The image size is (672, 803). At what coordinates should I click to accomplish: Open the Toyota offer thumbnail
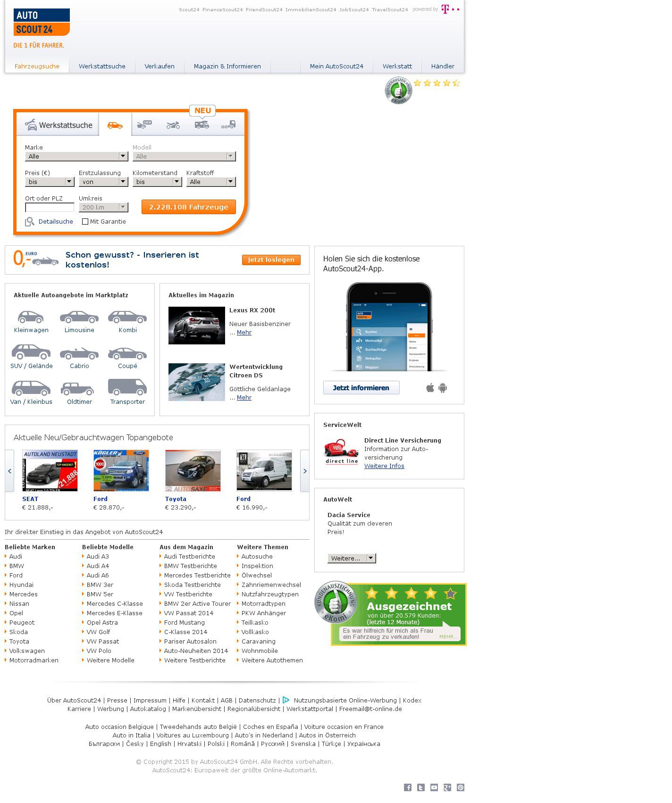[x=193, y=470]
